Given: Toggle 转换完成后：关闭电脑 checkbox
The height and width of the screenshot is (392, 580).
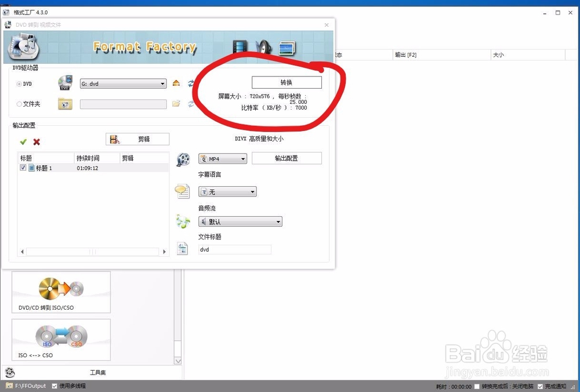Looking at the screenshot, I should 477,386.
